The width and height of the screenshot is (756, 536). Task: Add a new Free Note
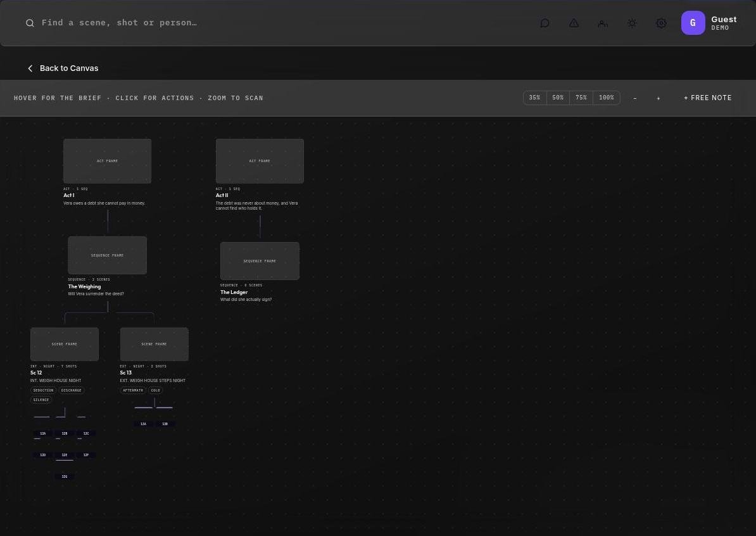[707, 98]
